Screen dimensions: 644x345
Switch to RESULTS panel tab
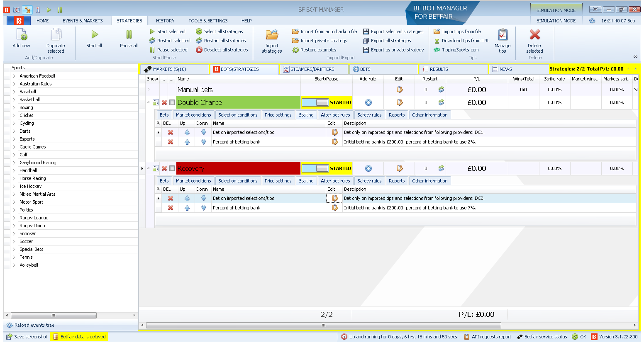coord(453,69)
